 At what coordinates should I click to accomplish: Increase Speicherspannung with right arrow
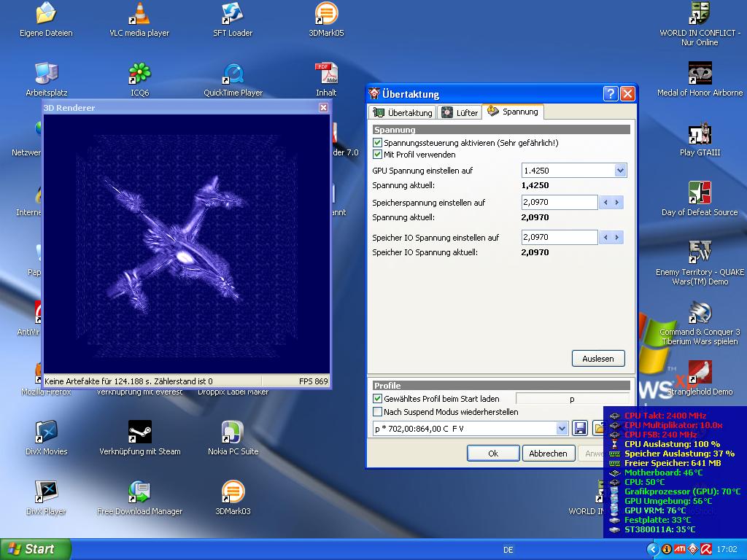click(617, 203)
